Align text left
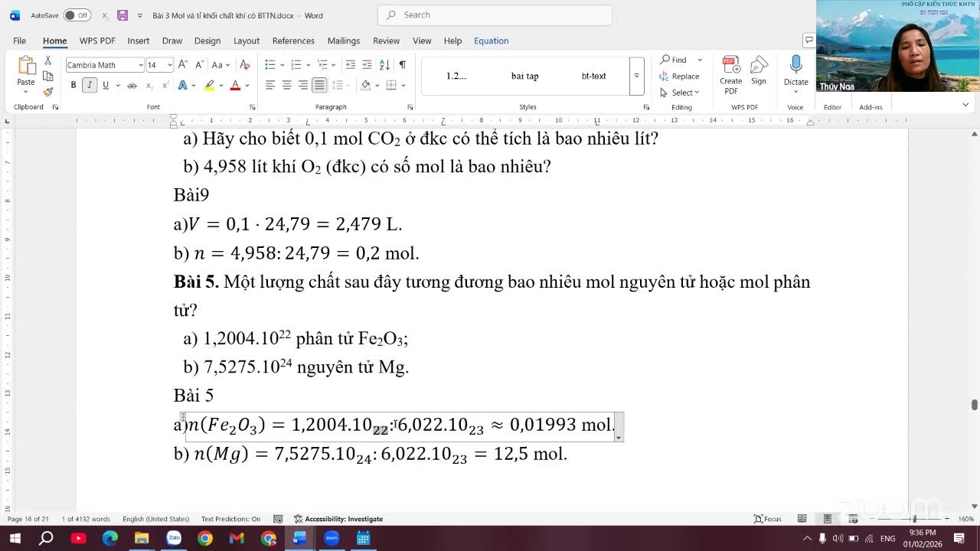The height and width of the screenshot is (551, 980). coord(270,85)
